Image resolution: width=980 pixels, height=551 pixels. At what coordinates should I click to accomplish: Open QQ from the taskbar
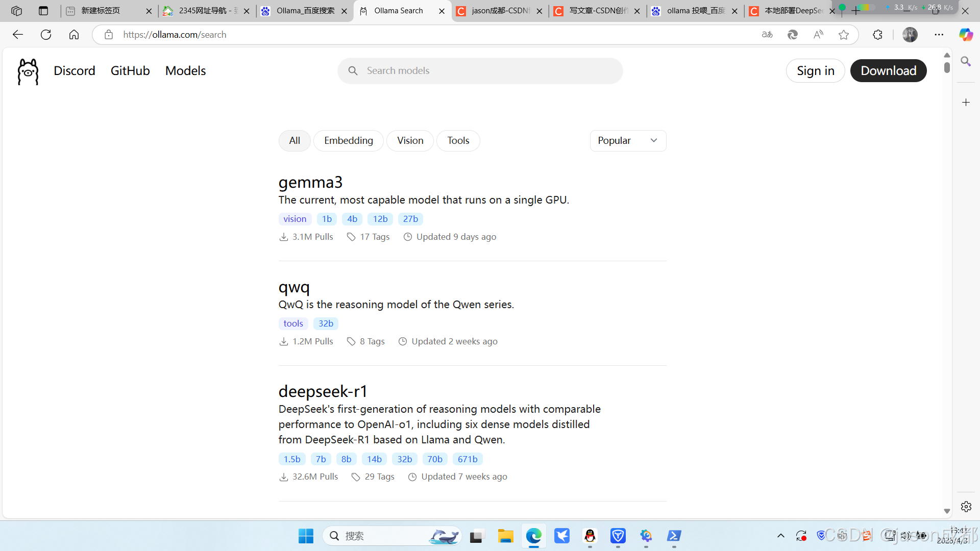pyautogui.click(x=590, y=536)
